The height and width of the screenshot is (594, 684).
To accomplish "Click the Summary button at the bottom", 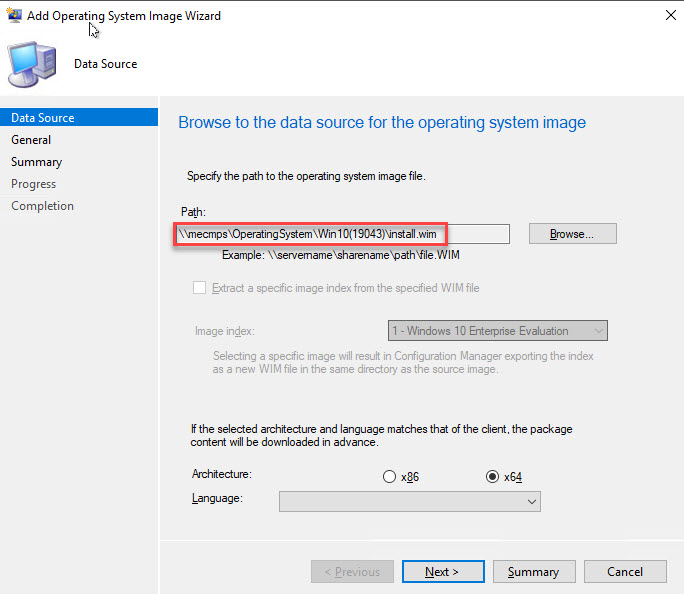I will 533,572.
